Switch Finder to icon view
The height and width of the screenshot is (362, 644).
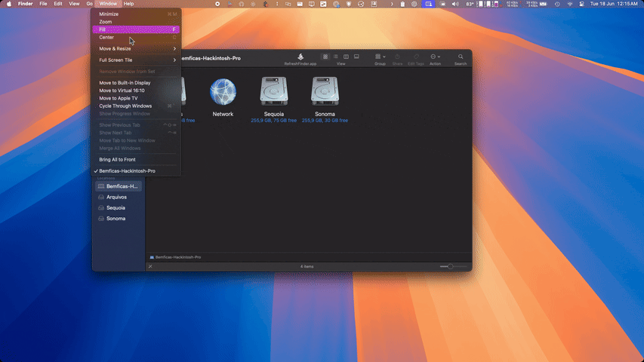click(x=325, y=57)
